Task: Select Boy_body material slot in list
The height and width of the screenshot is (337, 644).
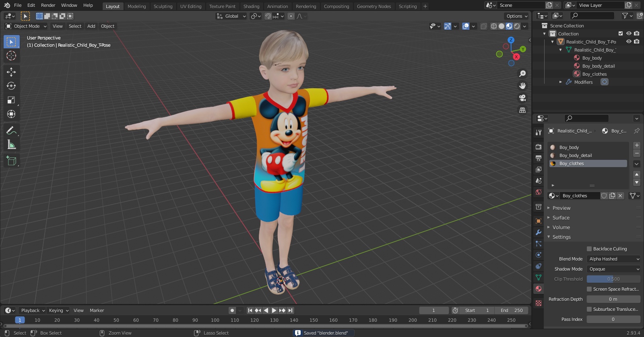Action: point(588,147)
